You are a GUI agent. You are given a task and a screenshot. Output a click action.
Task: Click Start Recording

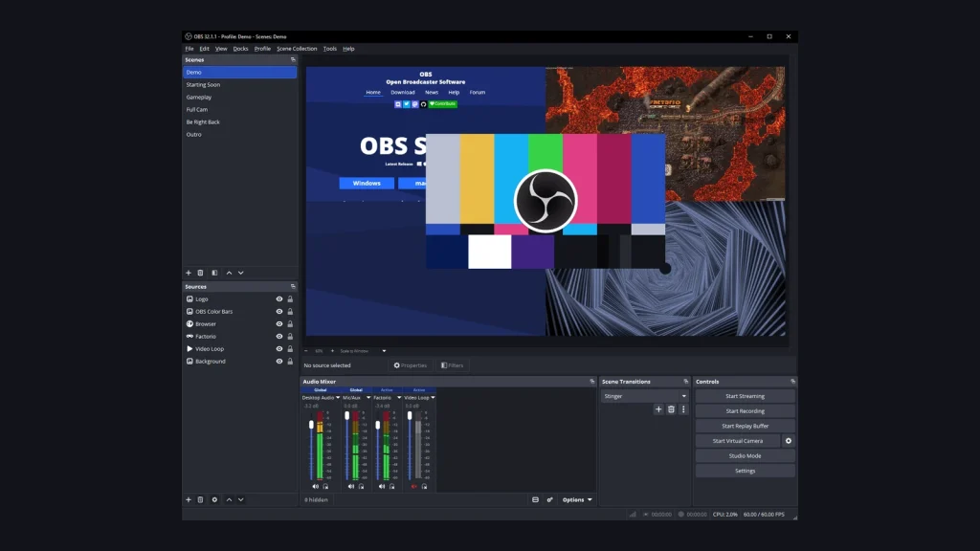(745, 411)
